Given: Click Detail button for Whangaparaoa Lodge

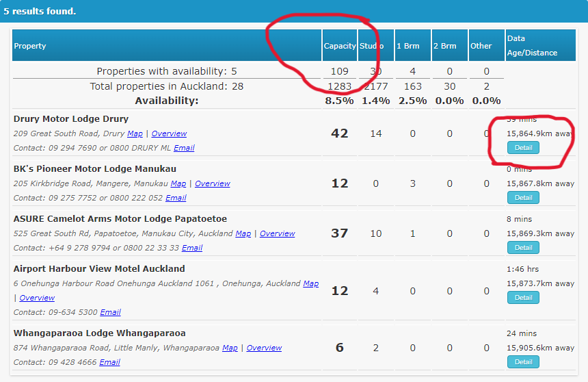Looking at the screenshot, I should 523,361.
